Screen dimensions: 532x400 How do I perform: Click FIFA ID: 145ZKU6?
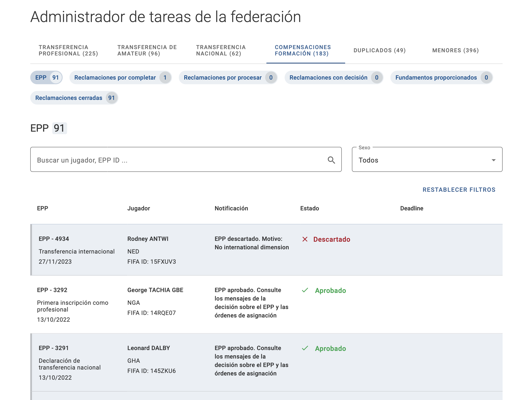pos(152,371)
